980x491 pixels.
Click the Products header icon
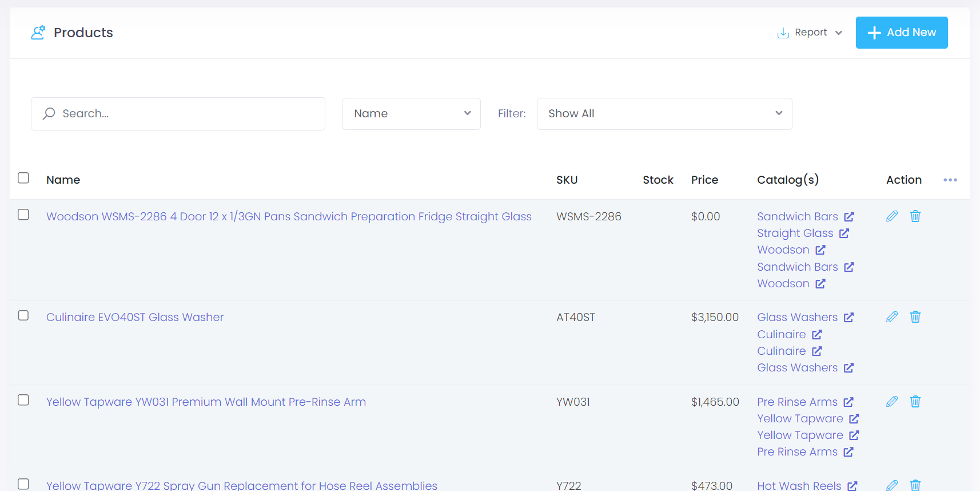pos(38,33)
